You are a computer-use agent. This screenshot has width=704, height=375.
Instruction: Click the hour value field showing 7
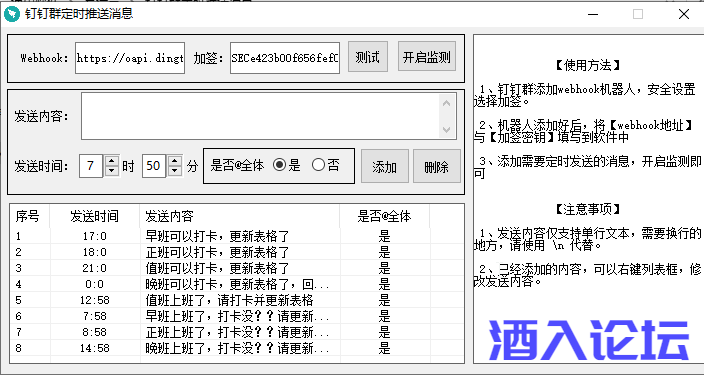coord(91,166)
